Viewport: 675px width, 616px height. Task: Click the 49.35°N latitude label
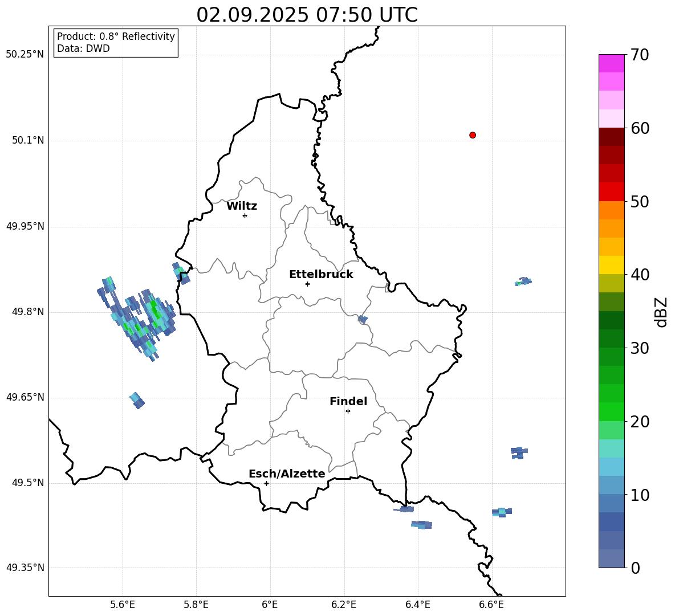[x=25, y=568]
